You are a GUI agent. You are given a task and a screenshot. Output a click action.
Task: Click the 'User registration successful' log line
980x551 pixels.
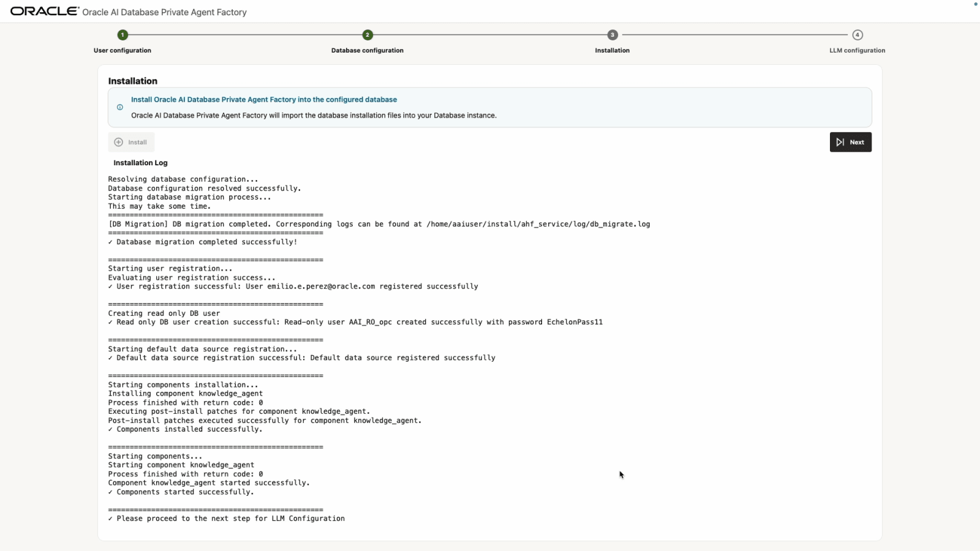coord(293,287)
